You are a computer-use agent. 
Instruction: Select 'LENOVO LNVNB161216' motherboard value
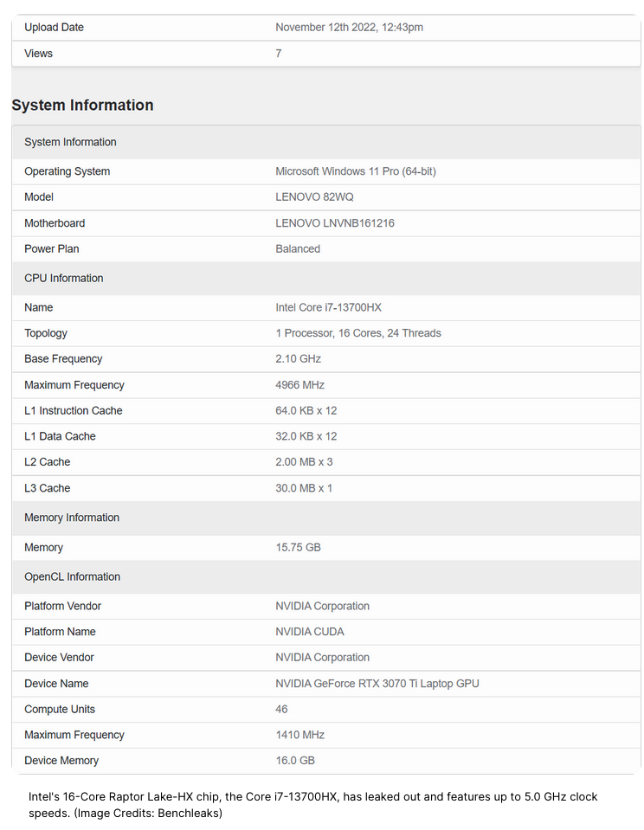coord(335,223)
